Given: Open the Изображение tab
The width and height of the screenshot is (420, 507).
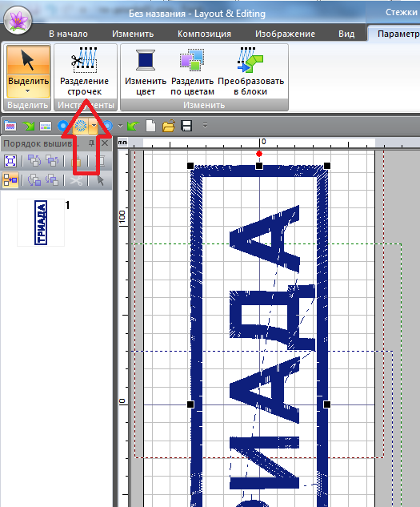Looking at the screenshot, I should [x=285, y=34].
